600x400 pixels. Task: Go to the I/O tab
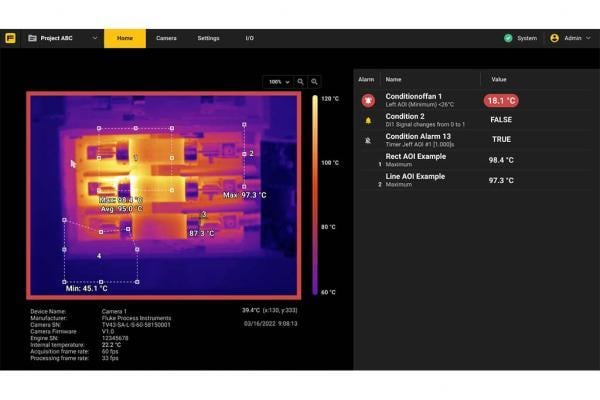point(249,38)
